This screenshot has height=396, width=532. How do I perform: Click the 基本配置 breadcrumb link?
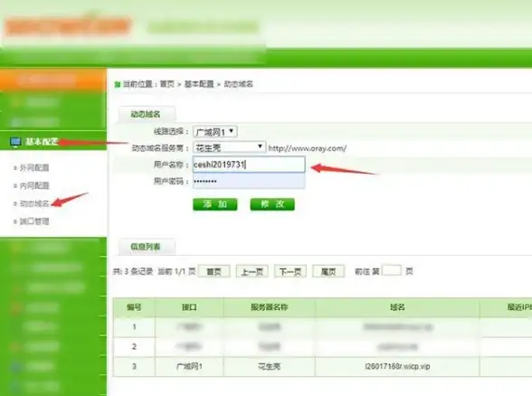click(199, 84)
